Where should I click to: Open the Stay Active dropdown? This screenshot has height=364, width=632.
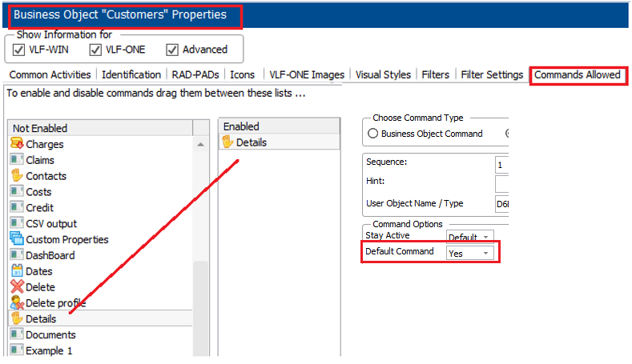[x=470, y=238]
